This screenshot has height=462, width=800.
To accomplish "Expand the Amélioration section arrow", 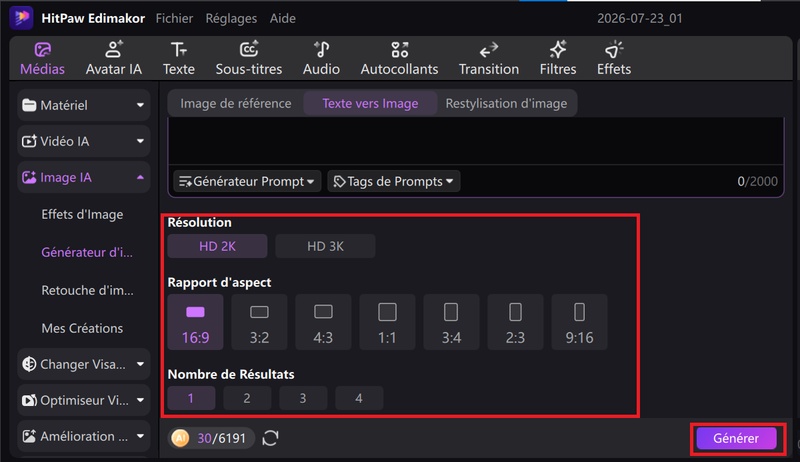I will [x=140, y=437].
